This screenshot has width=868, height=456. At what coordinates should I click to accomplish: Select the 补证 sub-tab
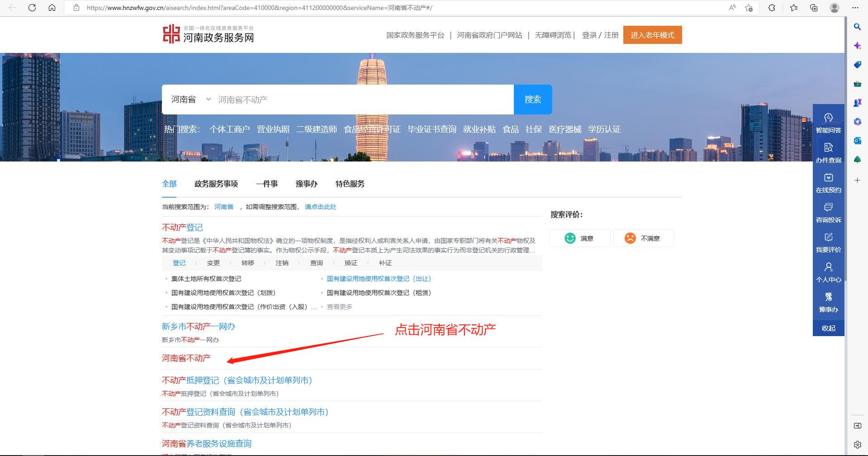tap(385, 263)
